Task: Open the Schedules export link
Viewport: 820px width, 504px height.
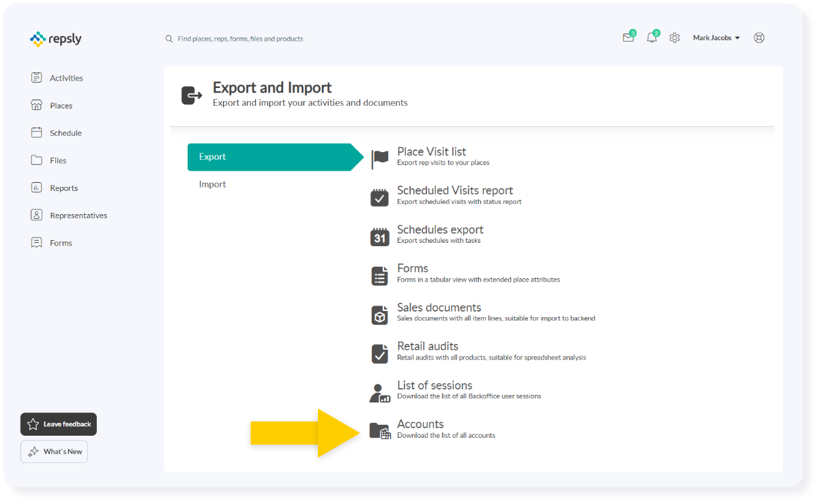Action: [440, 229]
